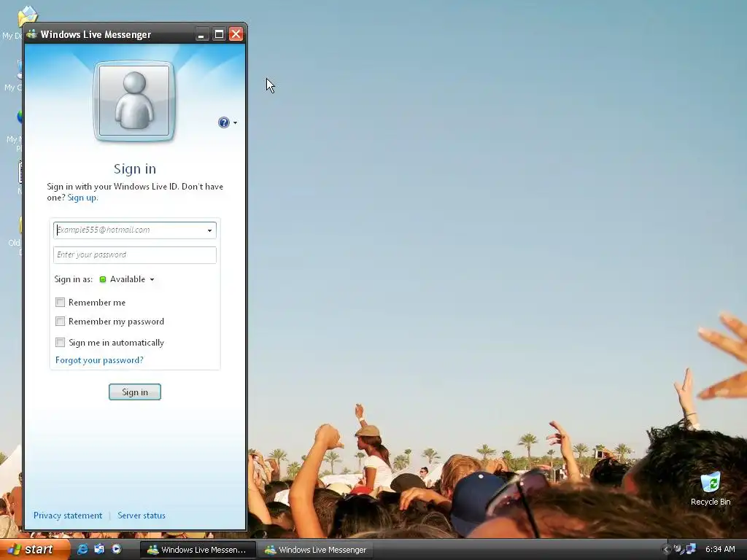747x560 pixels.
Task: Click Show Desktop icon in Quick Launch
Action: [x=99, y=549]
